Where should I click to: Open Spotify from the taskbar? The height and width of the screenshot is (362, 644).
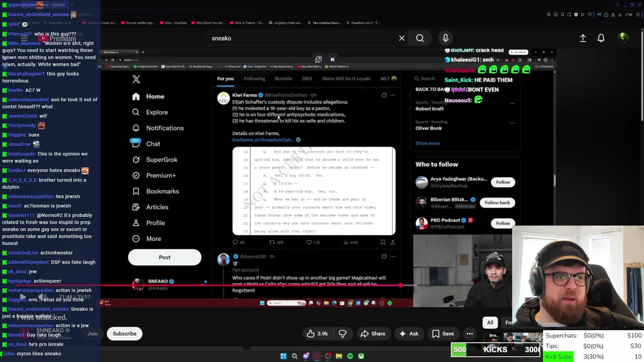pos(350,356)
